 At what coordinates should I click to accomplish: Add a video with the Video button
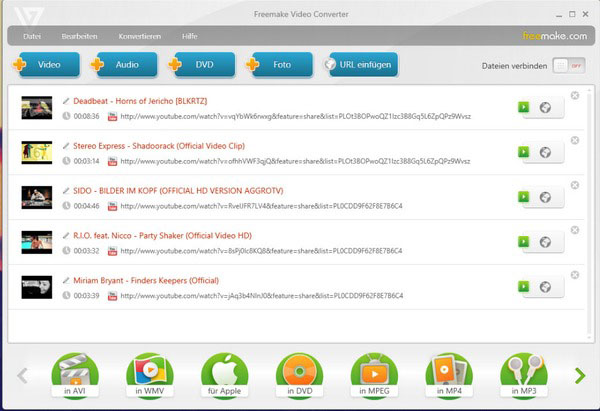(47, 65)
